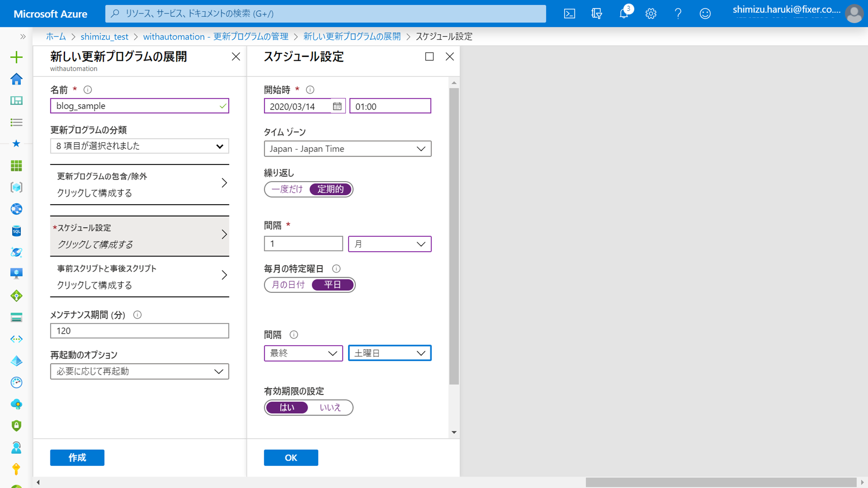Select 一度だけ recurrence option
868x488 pixels.
(x=287, y=189)
